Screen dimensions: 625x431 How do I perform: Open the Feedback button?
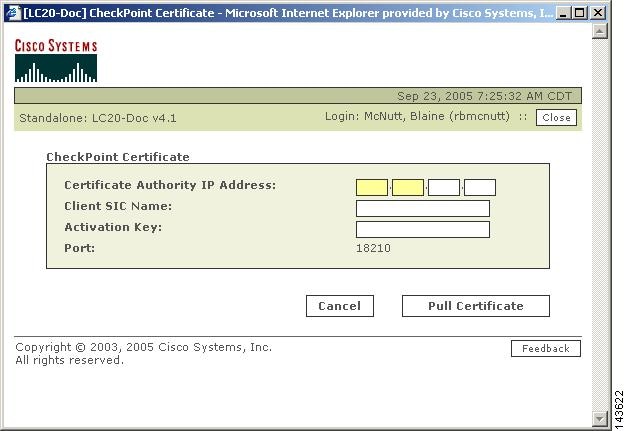[546, 348]
